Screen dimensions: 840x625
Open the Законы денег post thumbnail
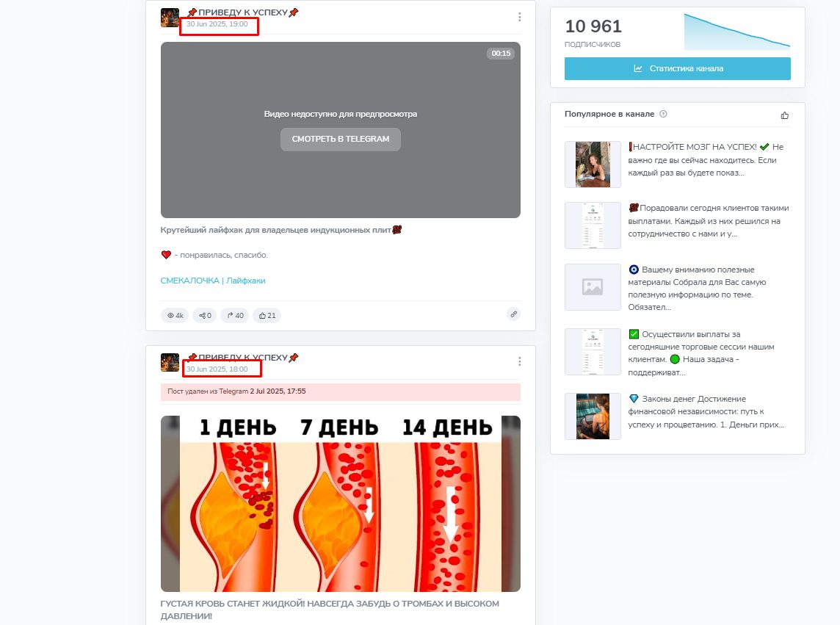click(593, 416)
